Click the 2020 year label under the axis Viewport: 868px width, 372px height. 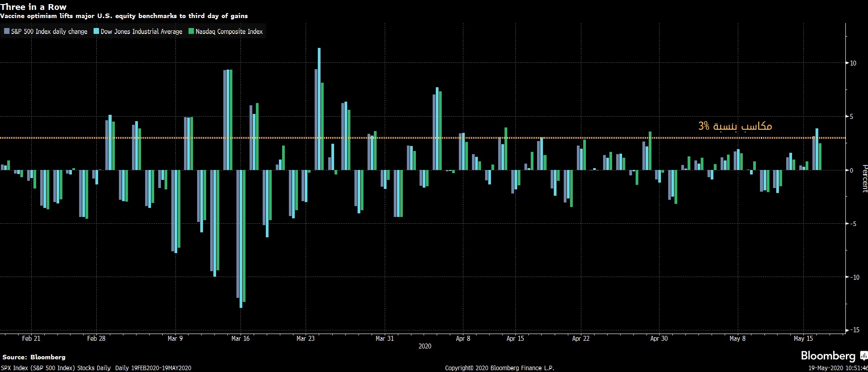coord(425,346)
